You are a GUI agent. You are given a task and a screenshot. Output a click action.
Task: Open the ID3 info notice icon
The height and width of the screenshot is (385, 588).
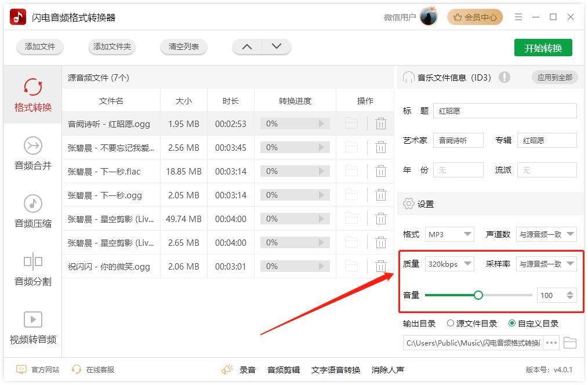tap(504, 77)
